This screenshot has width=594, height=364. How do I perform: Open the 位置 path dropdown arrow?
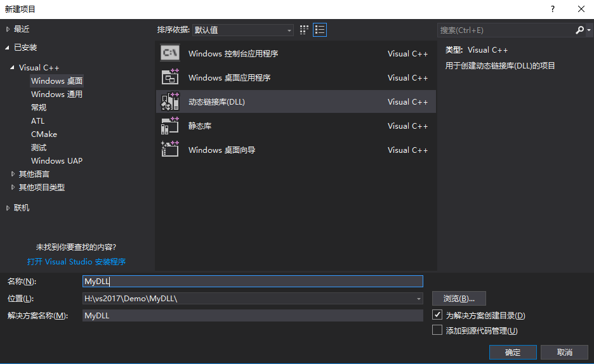(419, 299)
